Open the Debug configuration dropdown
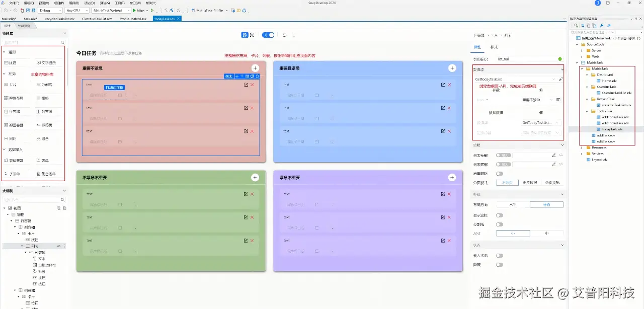644x309 pixels. point(50,10)
